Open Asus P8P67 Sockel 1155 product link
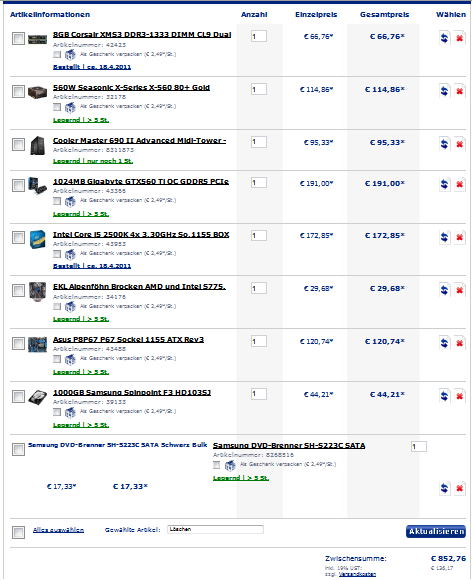Image resolution: width=472 pixels, height=580 pixels. 128,340
